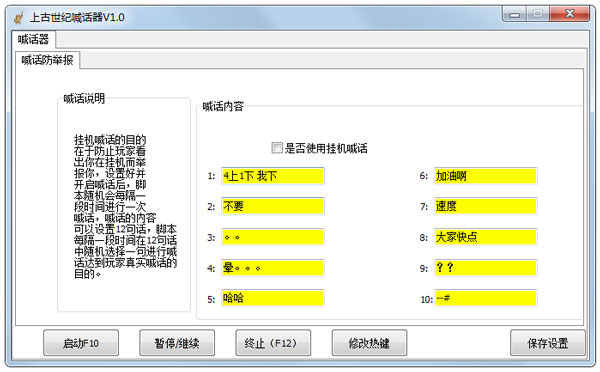Minimize the 上古世纪喊话器 window
The width and height of the screenshot is (600, 372).
click(515, 15)
